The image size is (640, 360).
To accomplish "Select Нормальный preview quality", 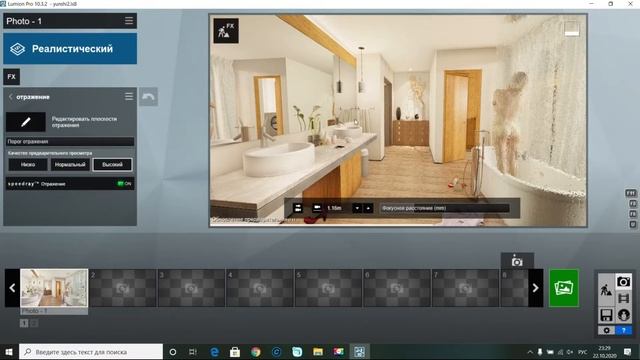I will pos(70,164).
